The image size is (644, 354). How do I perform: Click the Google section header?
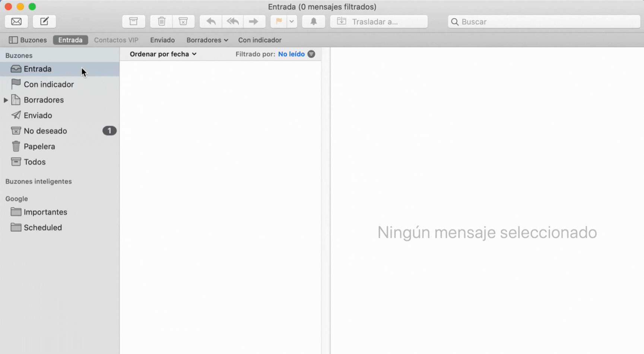[16, 199]
